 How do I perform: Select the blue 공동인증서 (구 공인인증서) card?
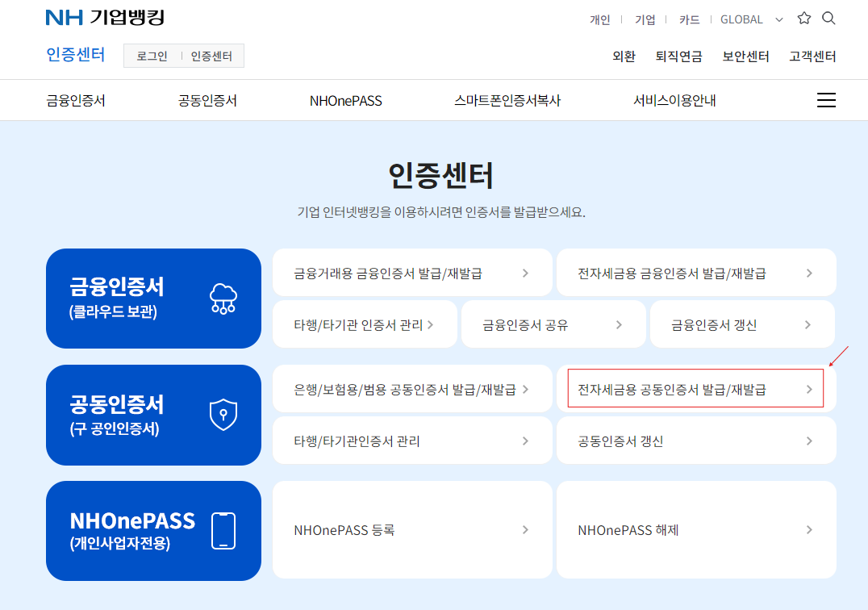153,416
